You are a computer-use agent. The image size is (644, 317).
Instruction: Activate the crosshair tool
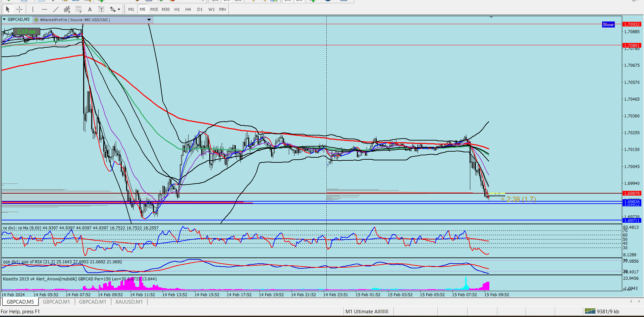tap(19, 9)
